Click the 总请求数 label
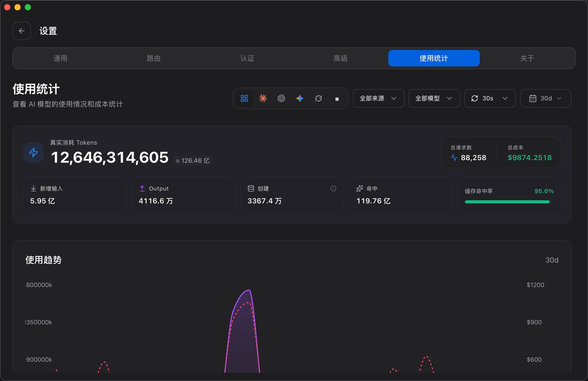Viewport: 588px width, 381px height. pyautogui.click(x=461, y=148)
